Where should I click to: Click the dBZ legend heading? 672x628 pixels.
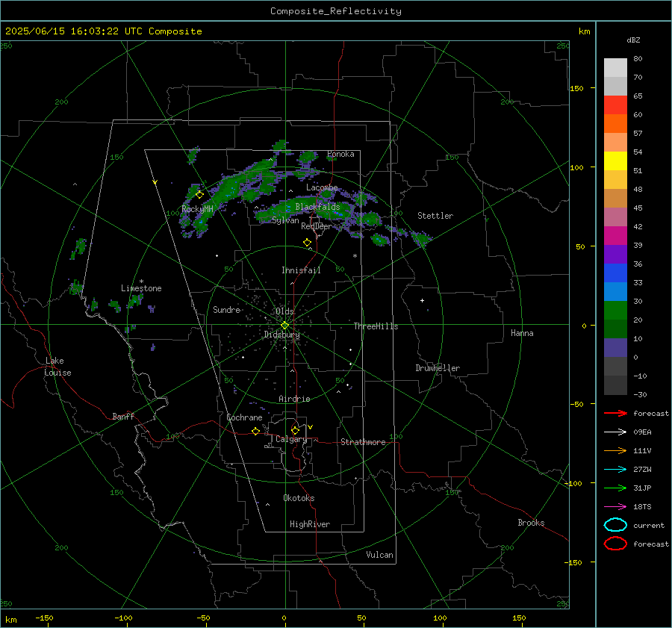point(633,40)
